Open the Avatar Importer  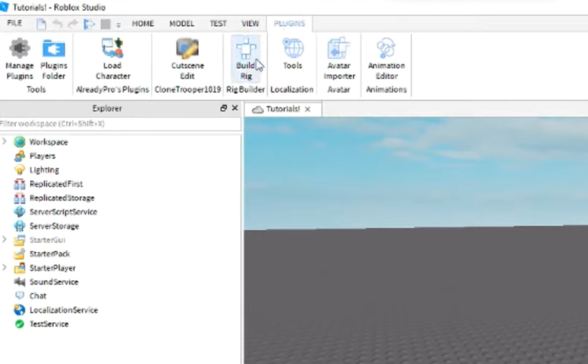pos(338,58)
